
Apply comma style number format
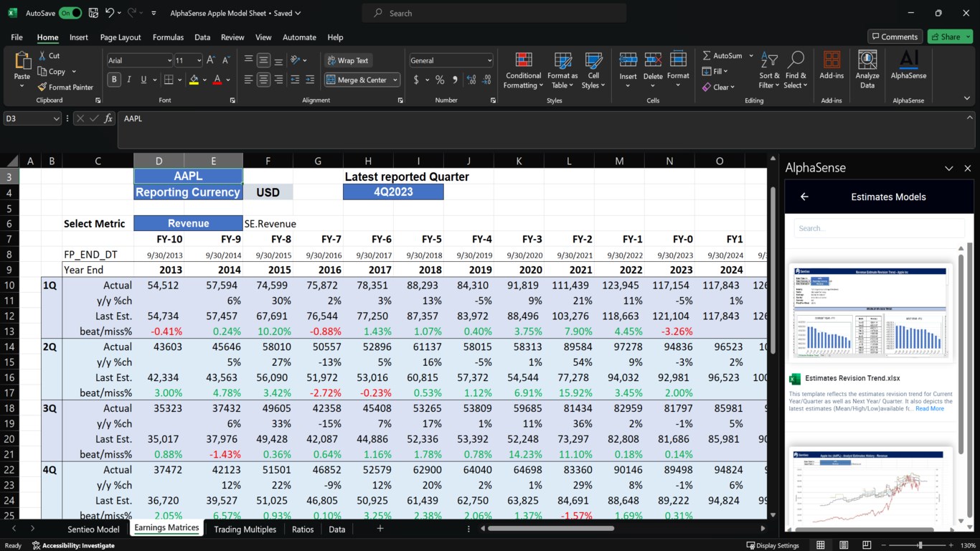(455, 80)
